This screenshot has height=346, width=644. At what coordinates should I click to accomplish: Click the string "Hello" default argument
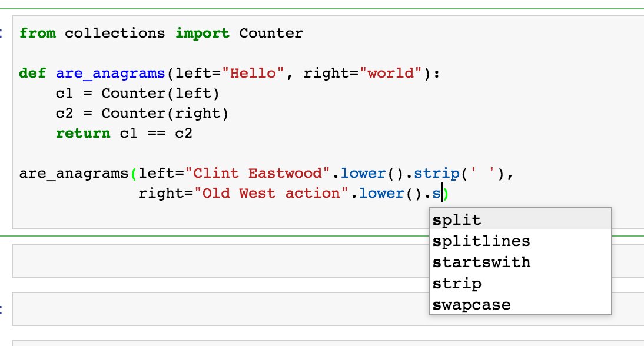(253, 73)
